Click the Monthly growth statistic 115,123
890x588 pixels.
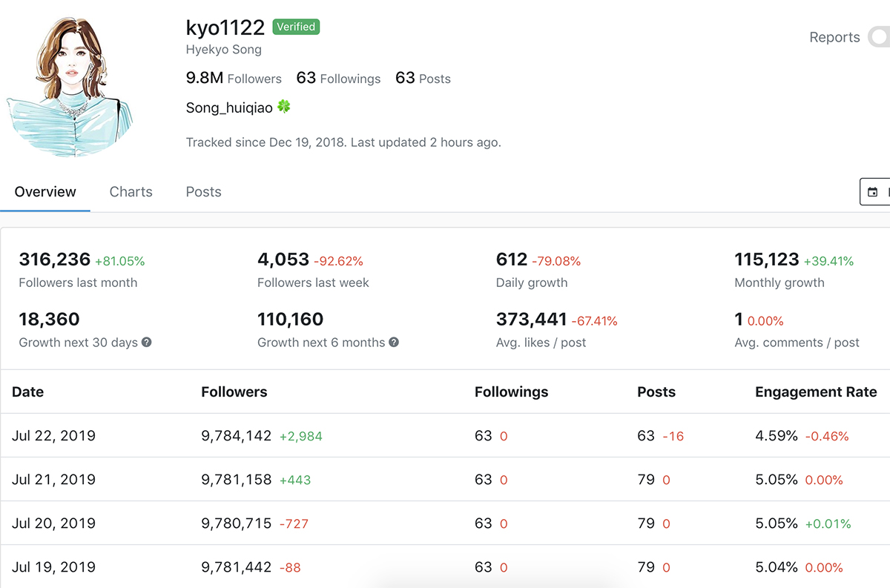click(767, 260)
